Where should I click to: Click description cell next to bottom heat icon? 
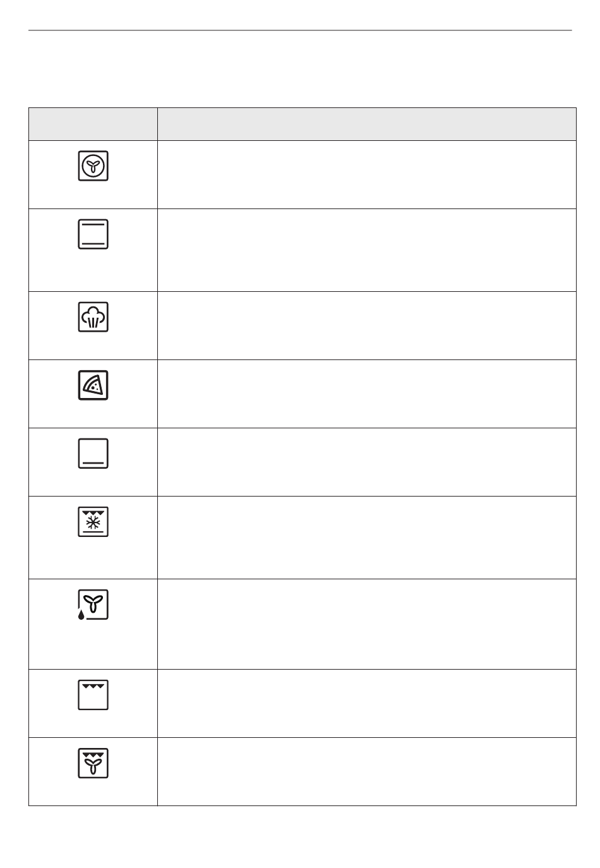click(x=366, y=462)
